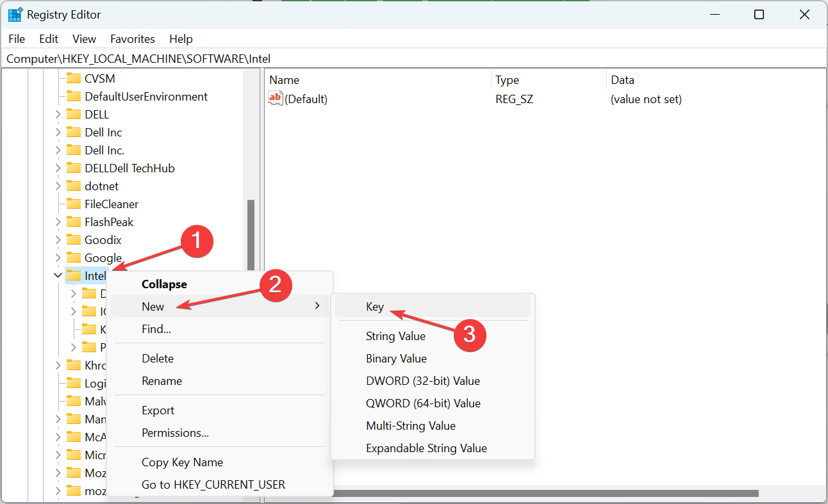Click the REG_SZ type cell
The image size is (828, 504).
pyautogui.click(x=515, y=99)
